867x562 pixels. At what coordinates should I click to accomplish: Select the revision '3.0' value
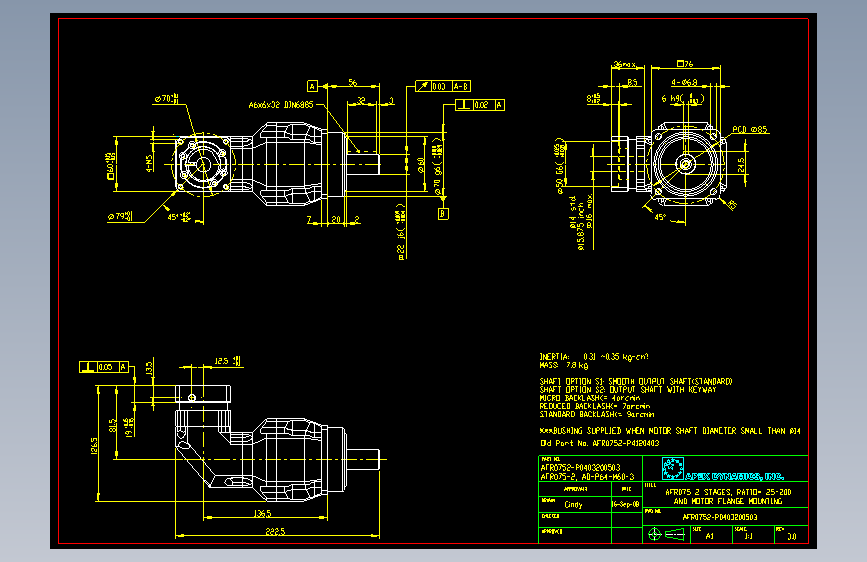click(792, 536)
